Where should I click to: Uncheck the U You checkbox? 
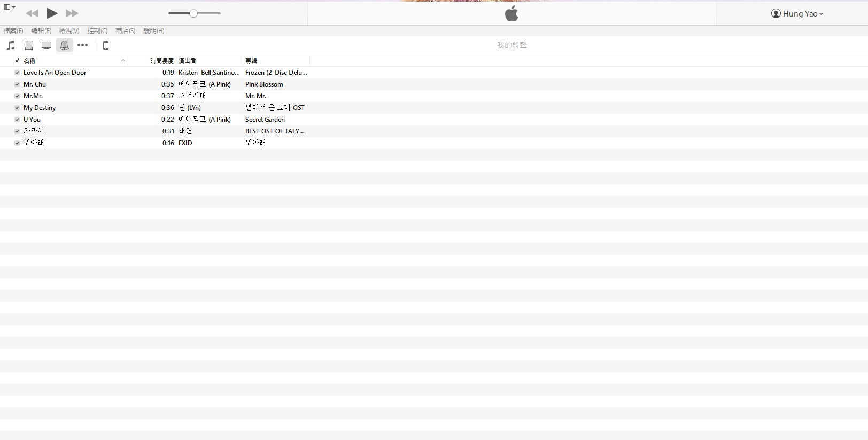(x=17, y=120)
